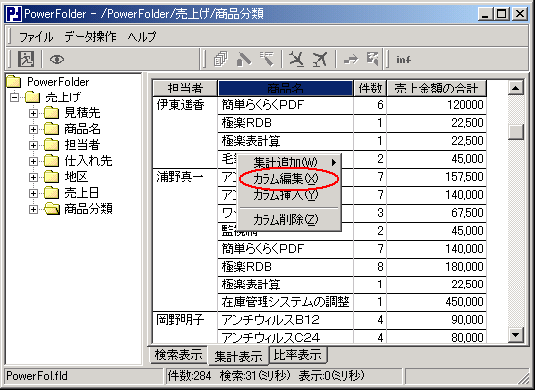535x390 pixels.
Task: Collapse the 売上げ tree node
Action: click(x=15, y=97)
